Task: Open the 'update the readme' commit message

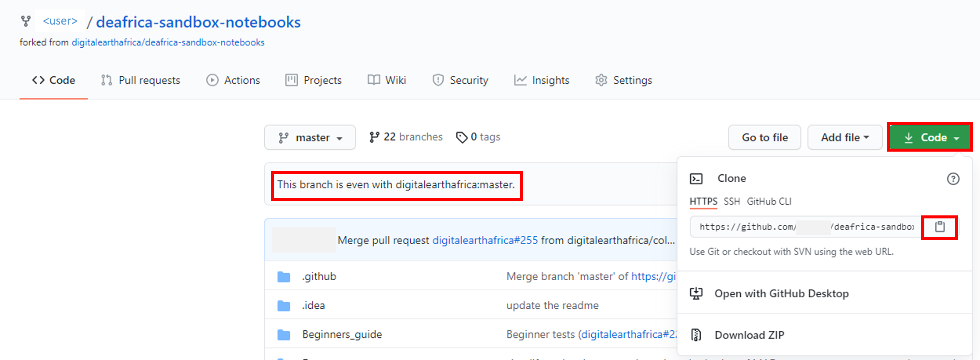Action: [552, 306]
